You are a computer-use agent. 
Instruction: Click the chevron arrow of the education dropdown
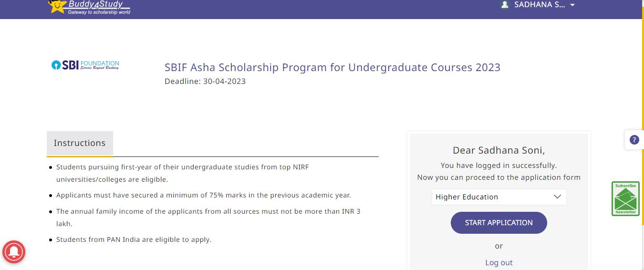click(557, 197)
